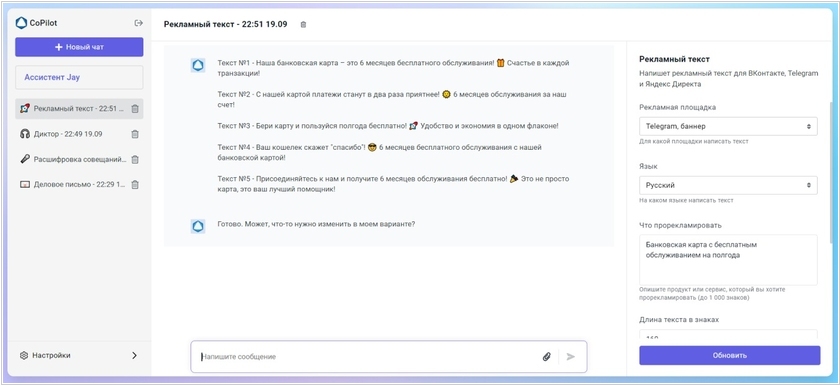
Task: Open the Рекламная площадка dropdown
Action: click(728, 126)
